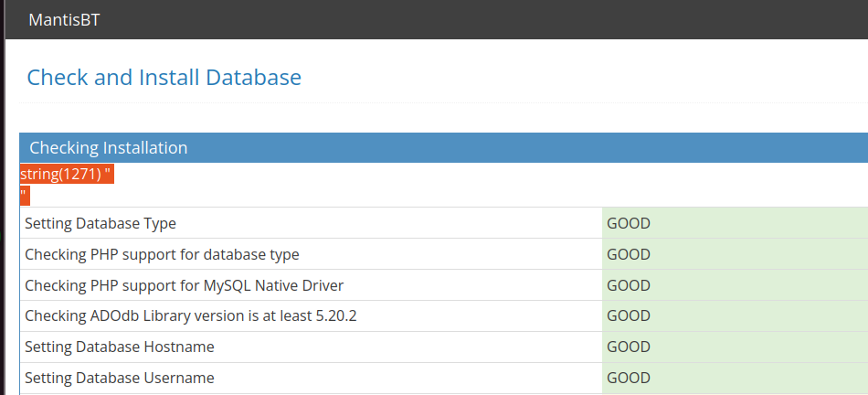This screenshot has width=868, height=395.
Task: Click GOOD status for Setting Database Type
Action: click(629, 223)
